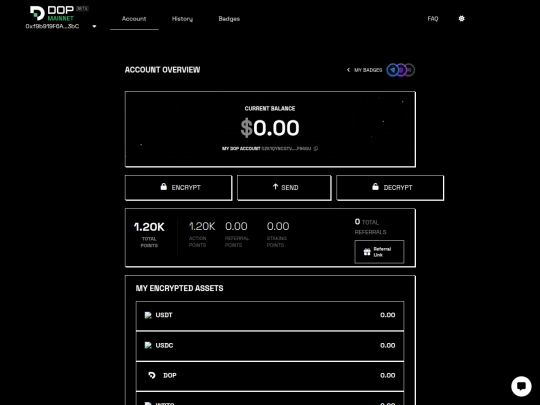The height and width of the screenshot is (405, 540).
Task: Click the USDC token icon
Action: [148, 345]
